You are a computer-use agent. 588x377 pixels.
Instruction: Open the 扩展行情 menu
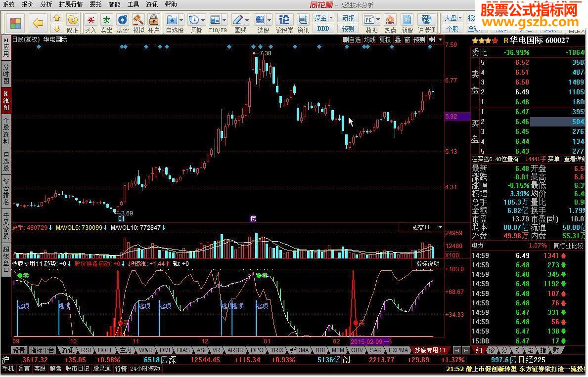click(71, 4)
